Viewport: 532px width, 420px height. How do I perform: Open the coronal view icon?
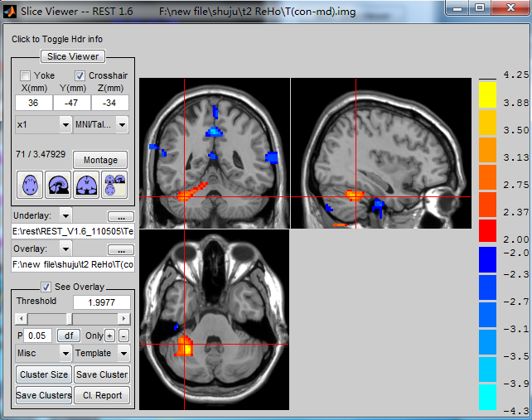(x=86, y=185)
